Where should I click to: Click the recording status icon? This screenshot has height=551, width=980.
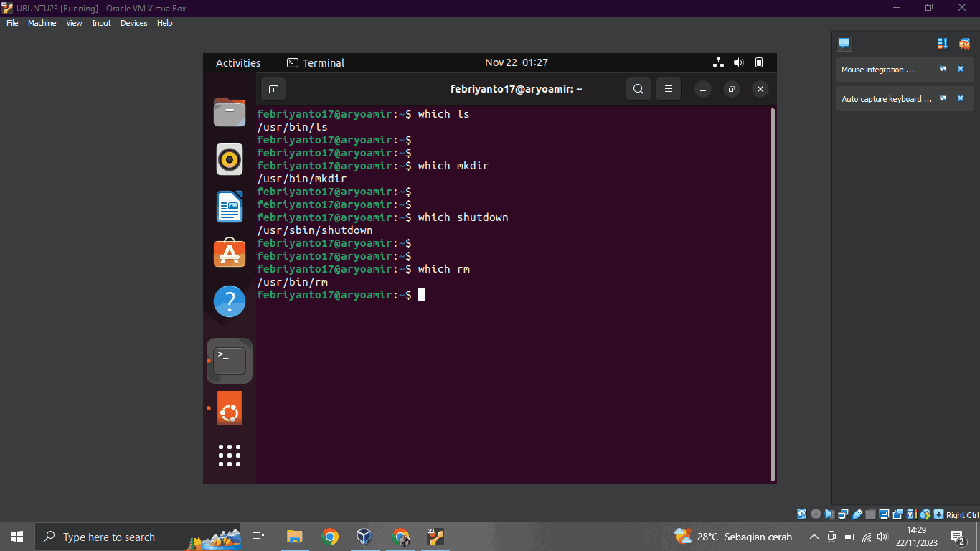[x=897, y=514]
